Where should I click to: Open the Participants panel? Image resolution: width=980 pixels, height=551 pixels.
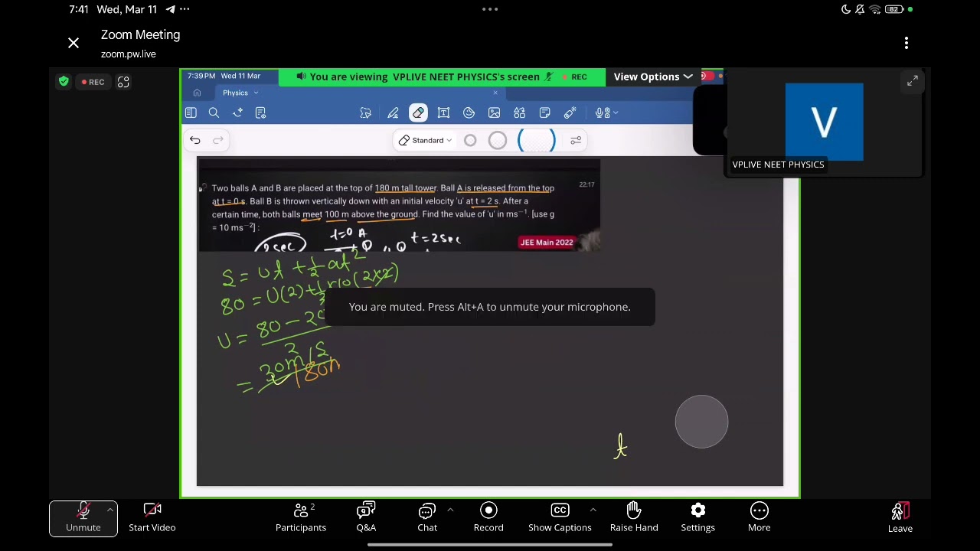(x=301, y=518)
